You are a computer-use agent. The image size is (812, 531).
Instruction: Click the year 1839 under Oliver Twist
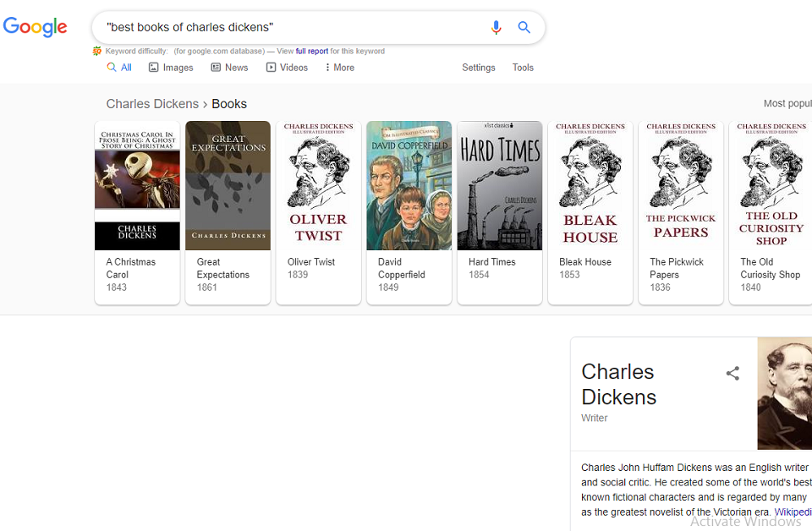point(298,275)
